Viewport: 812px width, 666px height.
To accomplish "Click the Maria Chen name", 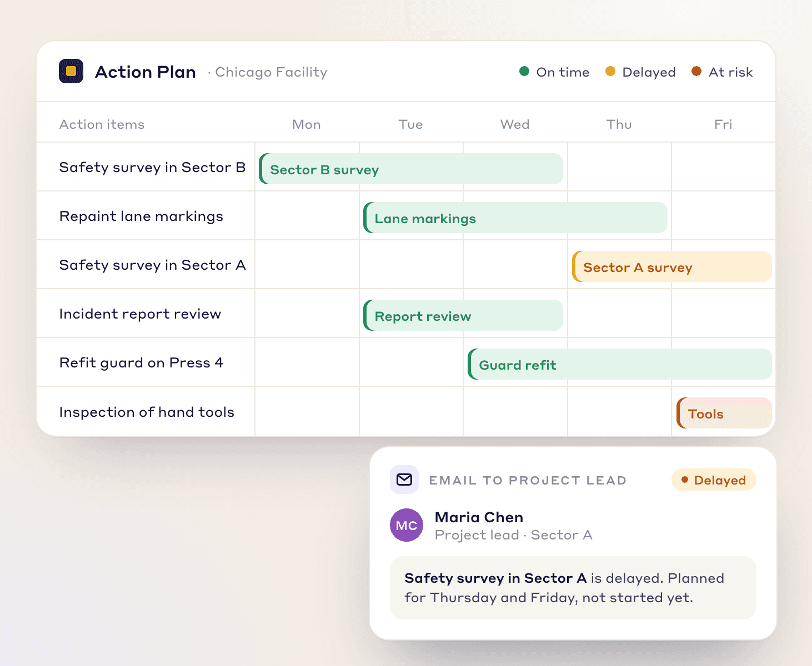I will pos(479,517).
